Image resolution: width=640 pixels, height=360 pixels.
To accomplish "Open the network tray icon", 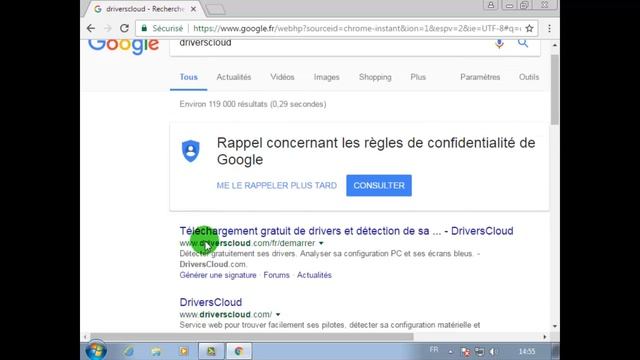I will click(480, 351).
